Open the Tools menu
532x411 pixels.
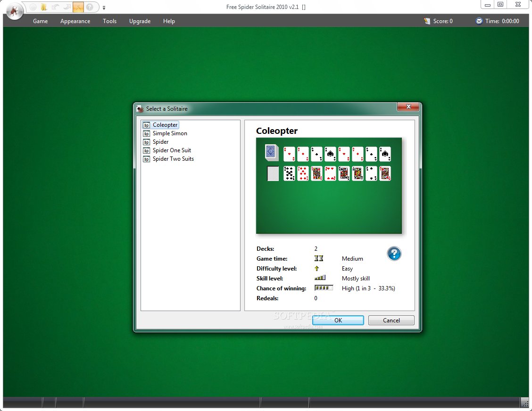[x=109, y=21]
